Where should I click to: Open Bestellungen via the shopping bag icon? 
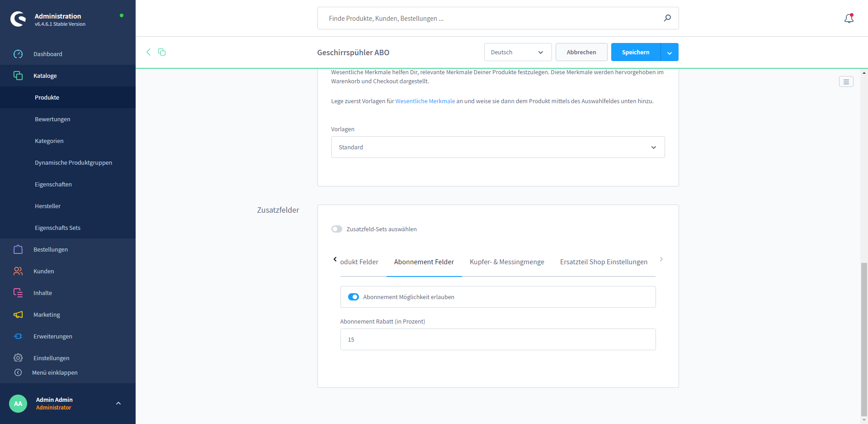tap(18, 249)
